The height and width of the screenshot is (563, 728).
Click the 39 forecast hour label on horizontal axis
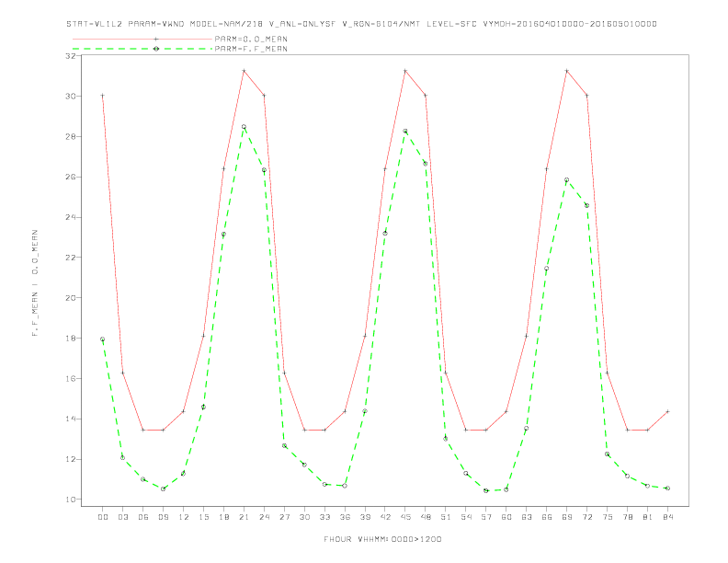click(x=365, y=517)
